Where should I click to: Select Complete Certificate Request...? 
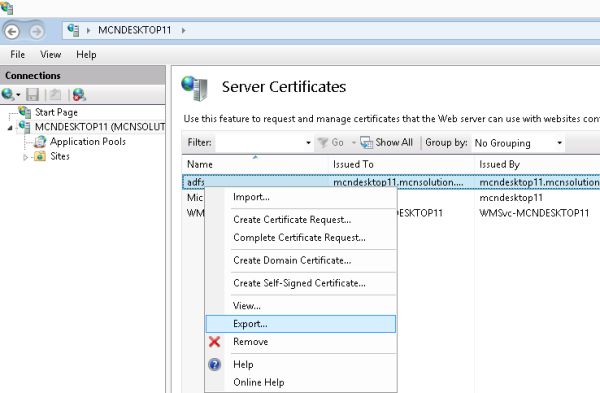pos(301,238)
